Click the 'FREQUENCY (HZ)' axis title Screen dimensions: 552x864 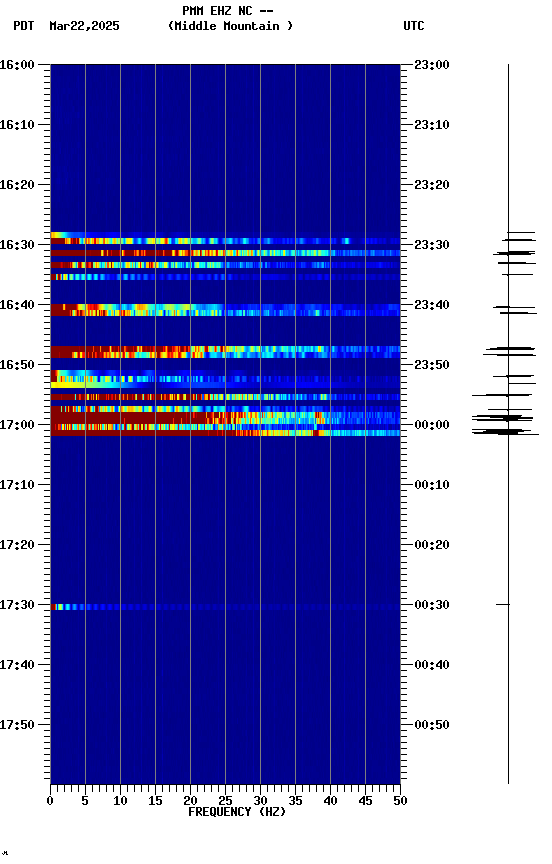[237, 813]
